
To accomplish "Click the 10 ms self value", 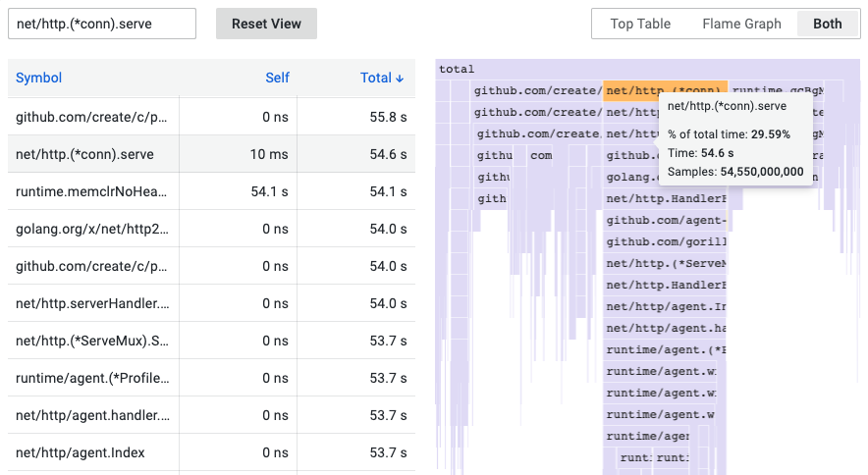I will pos(268,154).
